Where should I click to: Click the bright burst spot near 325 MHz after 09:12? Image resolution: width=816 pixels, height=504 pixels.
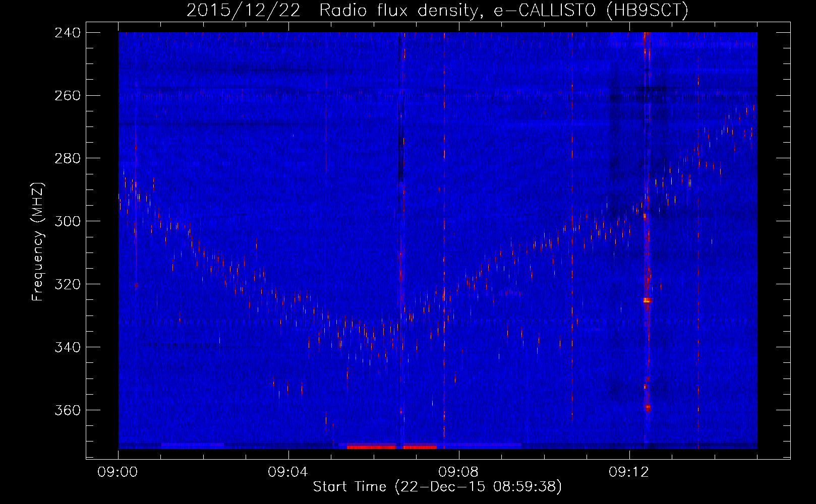pos(647,300)
